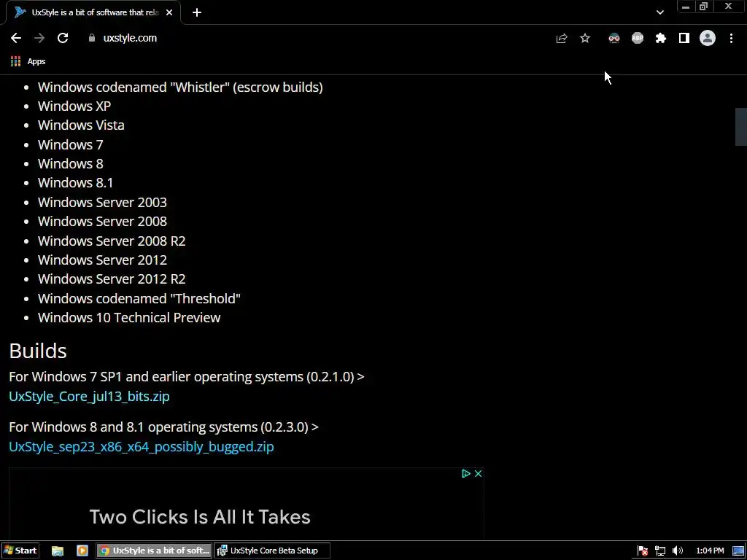Click 'Windows codenamed "Whistler"' item
Viewport: 747px width, 560px height.
(180, 87)
